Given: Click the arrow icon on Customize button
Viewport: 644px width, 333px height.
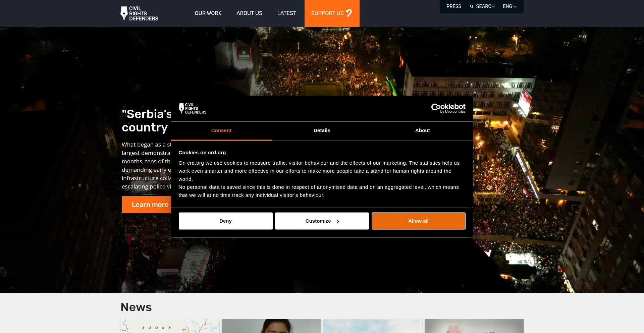Looking at the screenshot, I should click(338, 221).
